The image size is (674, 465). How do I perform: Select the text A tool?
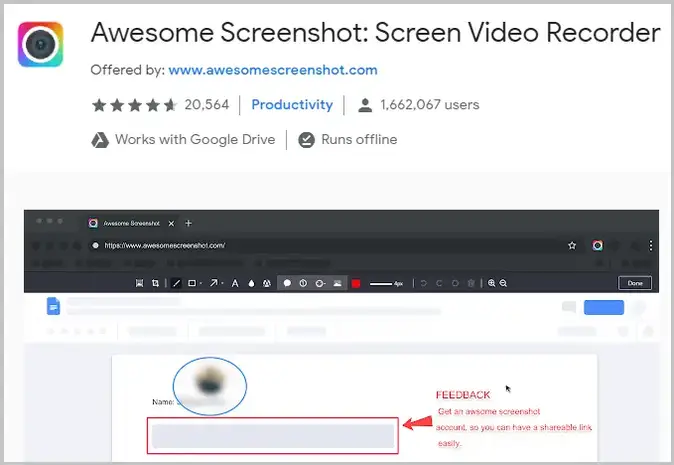[235, 283]
